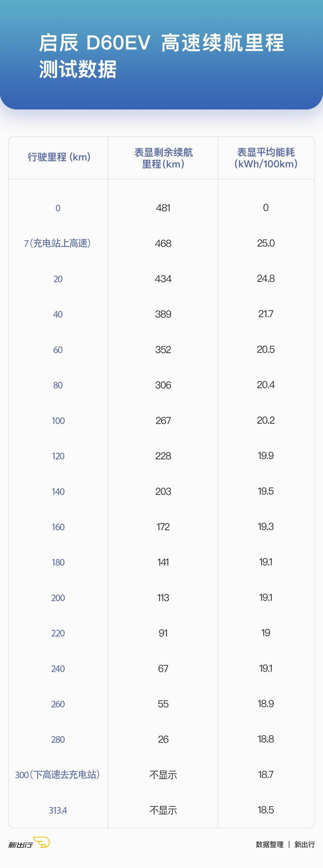The height and width of the screenshot is (868, 323).
Task: Click the 新出行 text at bottom right
Action: click(x=304, y=844)
